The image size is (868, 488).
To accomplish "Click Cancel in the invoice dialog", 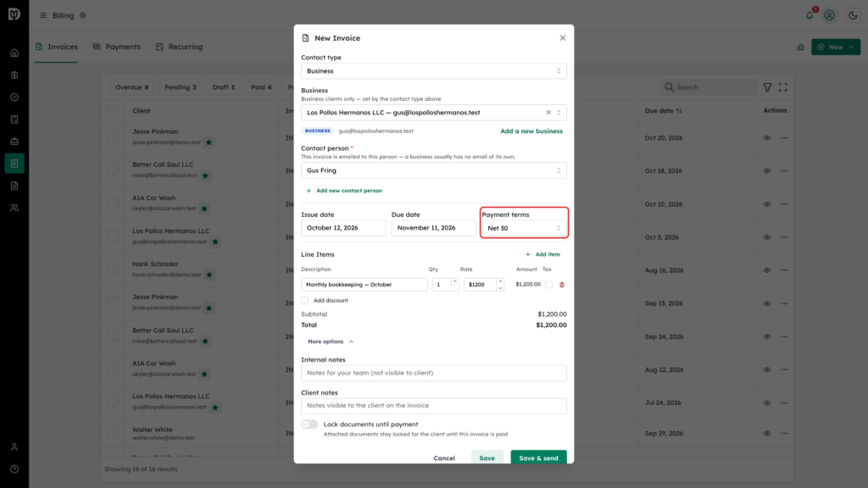I will pos(444,458).
